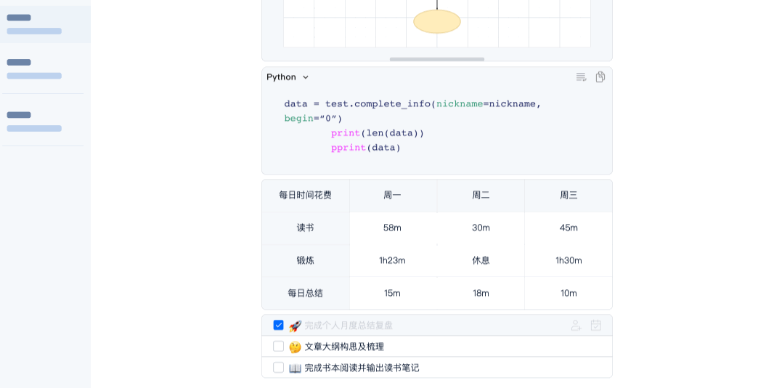776x388 pixels.
Task: Click the 锻炼 row header cell
Action: (x=305, y=260)
